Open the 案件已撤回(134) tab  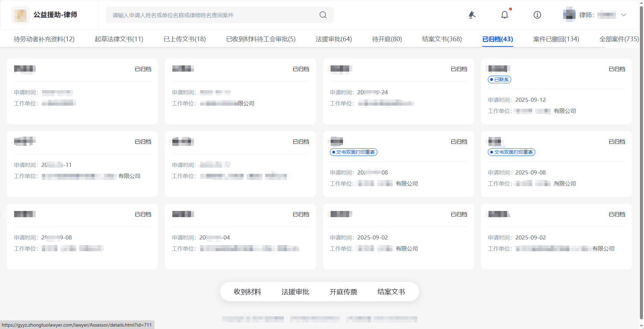point(556,39)
